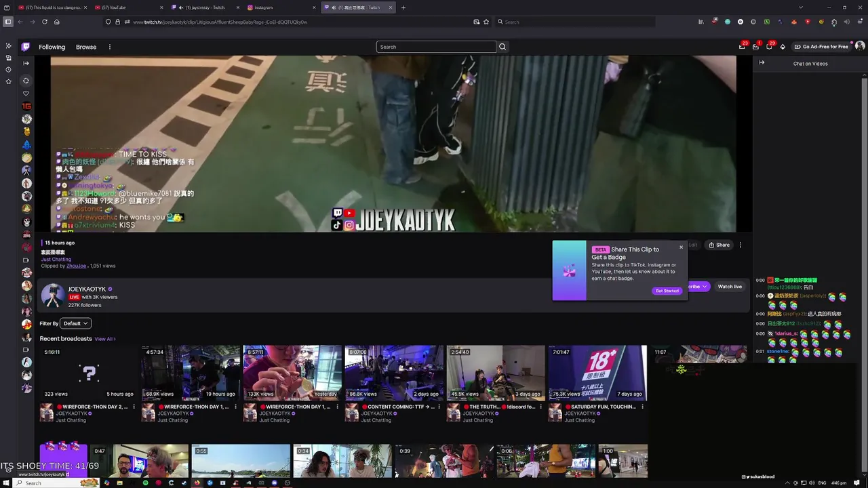Open Twitch prime loot with 23 badge
Viewport: 868px width, 488px height.
[x=743, y=46]
